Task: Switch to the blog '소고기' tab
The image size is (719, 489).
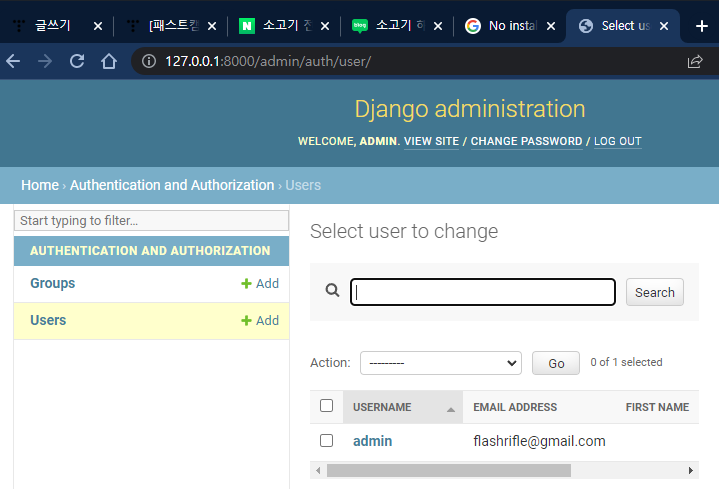Action: coord(400,26)
